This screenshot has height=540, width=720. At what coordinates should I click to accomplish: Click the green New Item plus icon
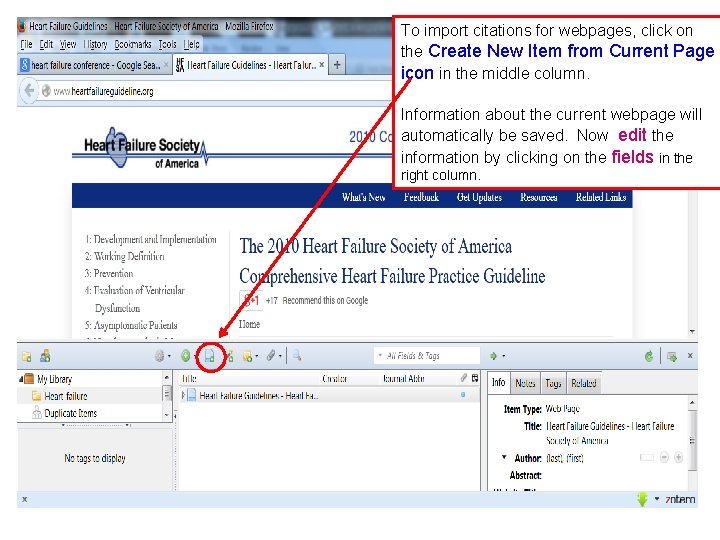[x=186, y=356]
